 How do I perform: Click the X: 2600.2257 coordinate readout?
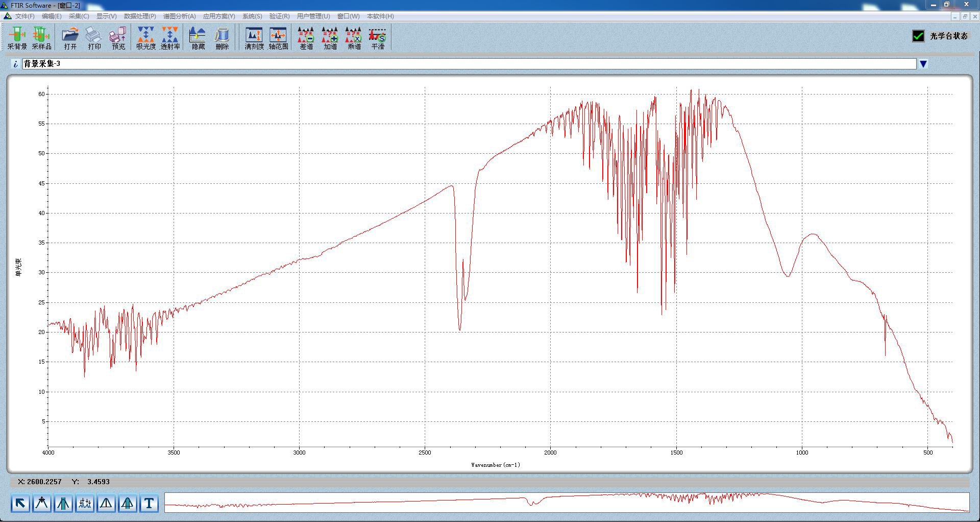pyautogui.click(x=39, y=482)
